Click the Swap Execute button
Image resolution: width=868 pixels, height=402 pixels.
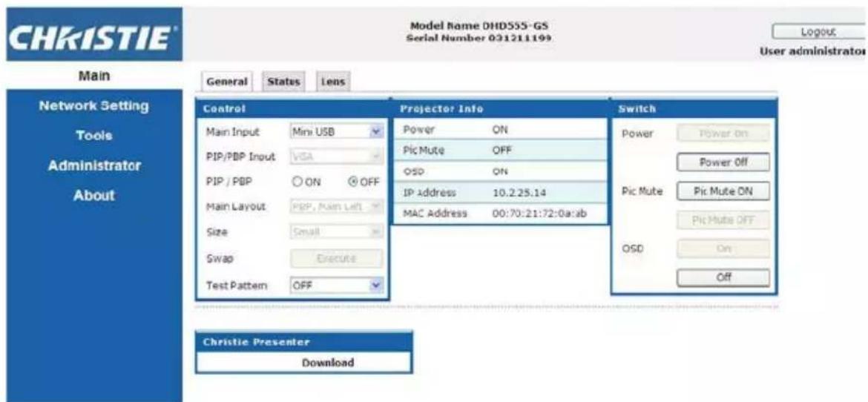pyautogui.click(x=337, y=259)
